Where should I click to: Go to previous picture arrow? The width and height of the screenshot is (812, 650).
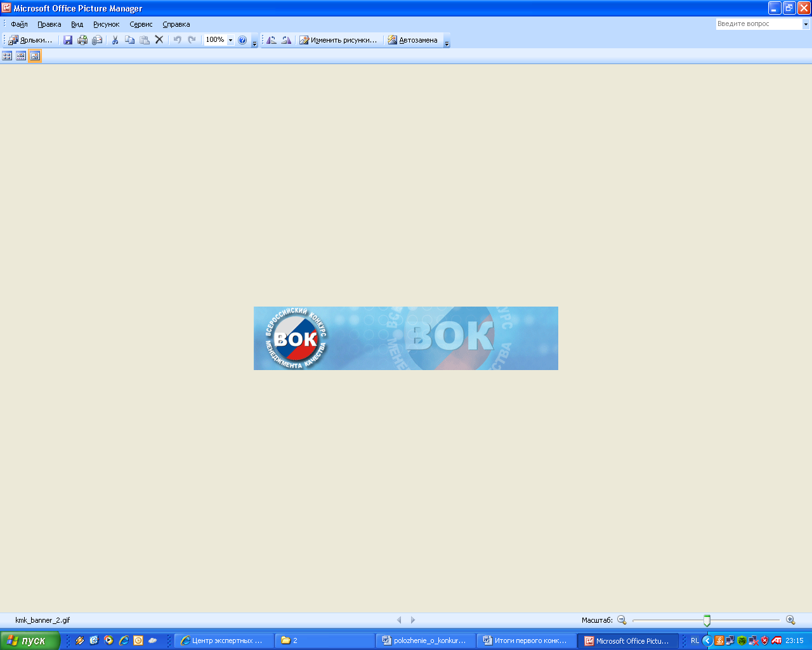399,620
